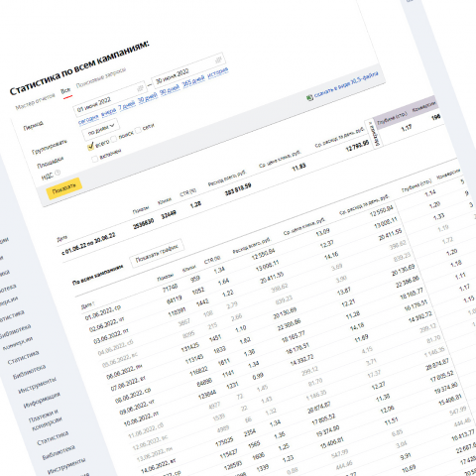The width and height of the screenshot is (476, 476).
Task: Click the greyed 05.06.2022 date row
Action: [x=120, y=360]
